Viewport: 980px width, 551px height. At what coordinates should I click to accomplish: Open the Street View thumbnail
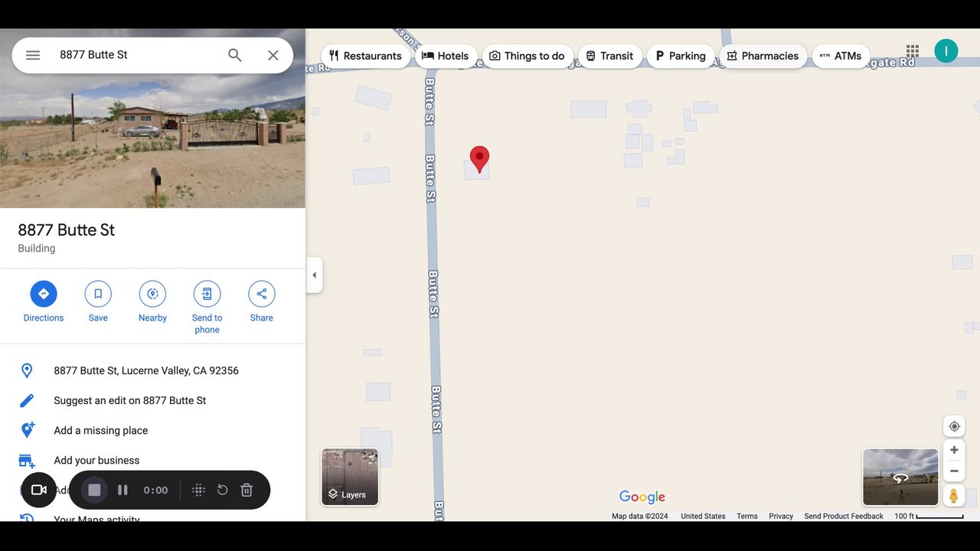point(900,478)
